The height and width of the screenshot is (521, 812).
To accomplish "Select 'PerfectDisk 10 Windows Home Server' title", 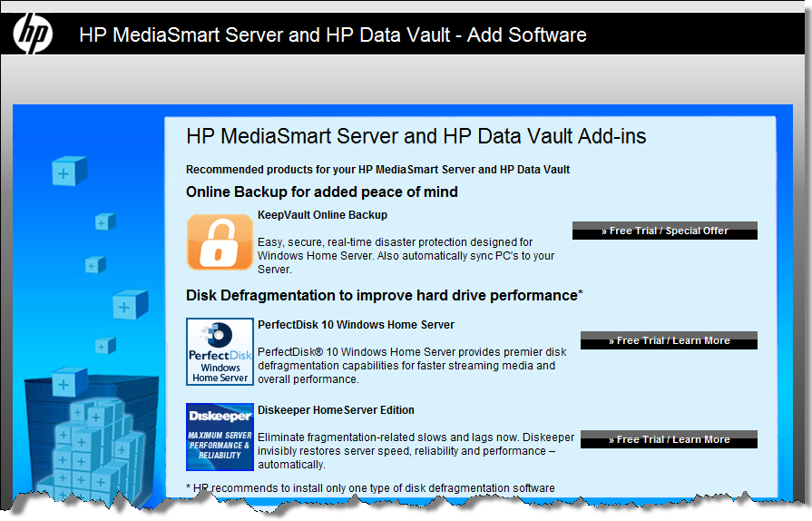I will [356, 325].
